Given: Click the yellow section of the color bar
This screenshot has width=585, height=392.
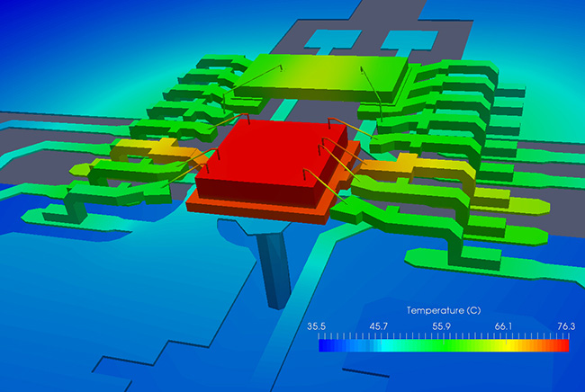Looking at the screenshot, I should point(504,343).
